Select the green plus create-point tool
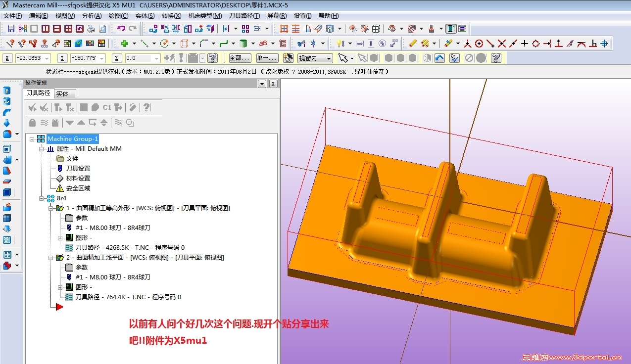This screenshot has width=631, height=364. pyautogui.click(x=125, y=44)
